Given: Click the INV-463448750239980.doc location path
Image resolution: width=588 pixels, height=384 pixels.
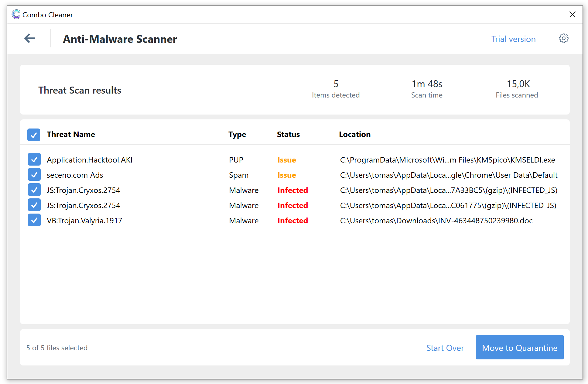Looking at the screenshot, I should pyautogui.click(x=436, y=221).
